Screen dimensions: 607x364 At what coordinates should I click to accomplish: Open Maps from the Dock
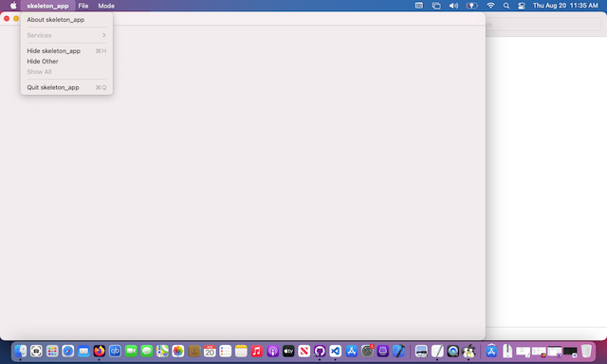pos(162,352)
